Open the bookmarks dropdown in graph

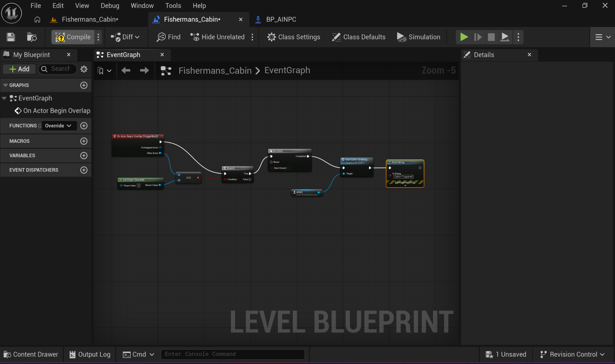tap(104, 71)
